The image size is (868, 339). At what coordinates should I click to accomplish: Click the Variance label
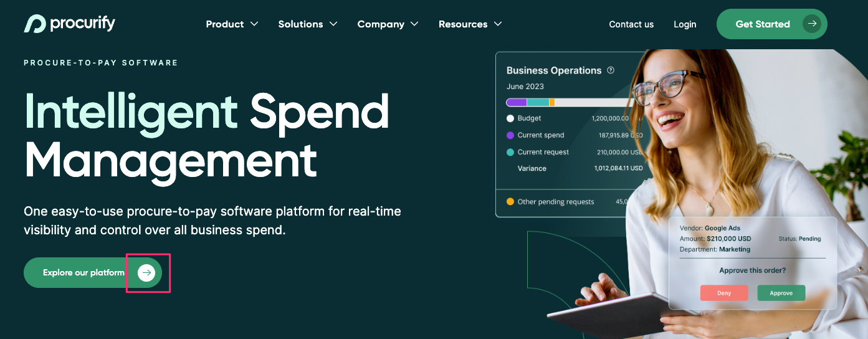pos(532,168)
